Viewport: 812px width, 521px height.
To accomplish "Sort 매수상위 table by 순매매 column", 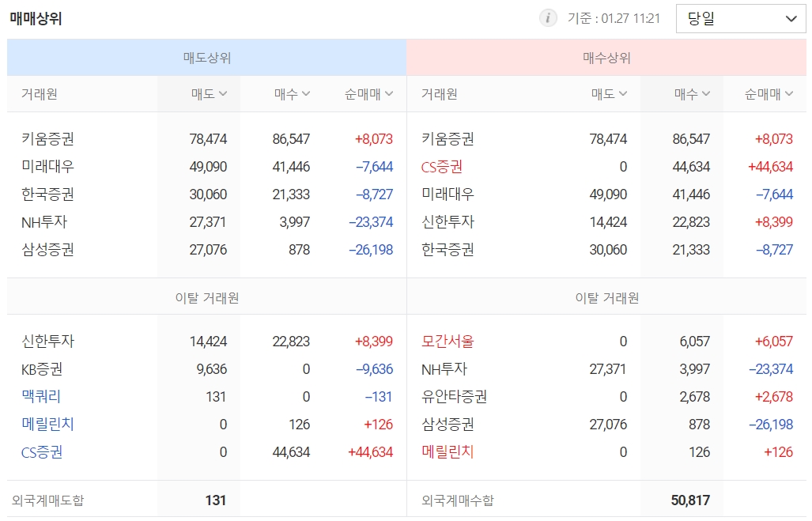I will click(x=769, y=94).
